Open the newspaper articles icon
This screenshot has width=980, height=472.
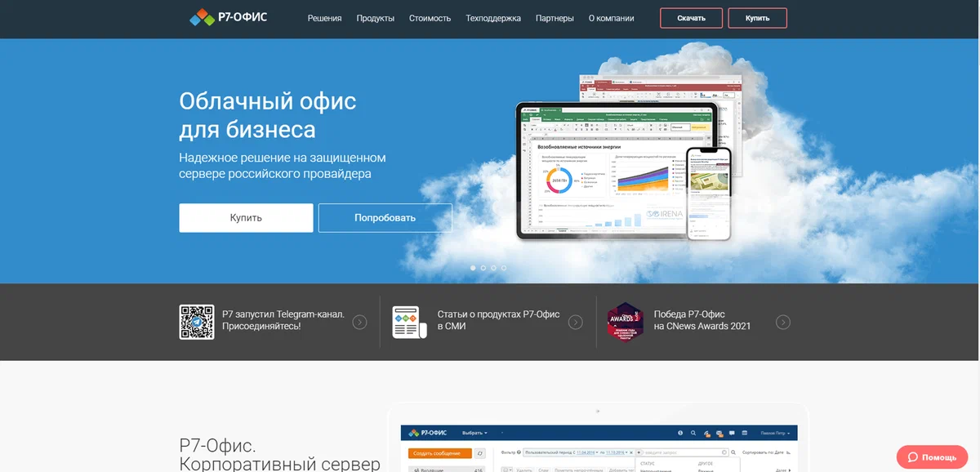tap(409, 322)
